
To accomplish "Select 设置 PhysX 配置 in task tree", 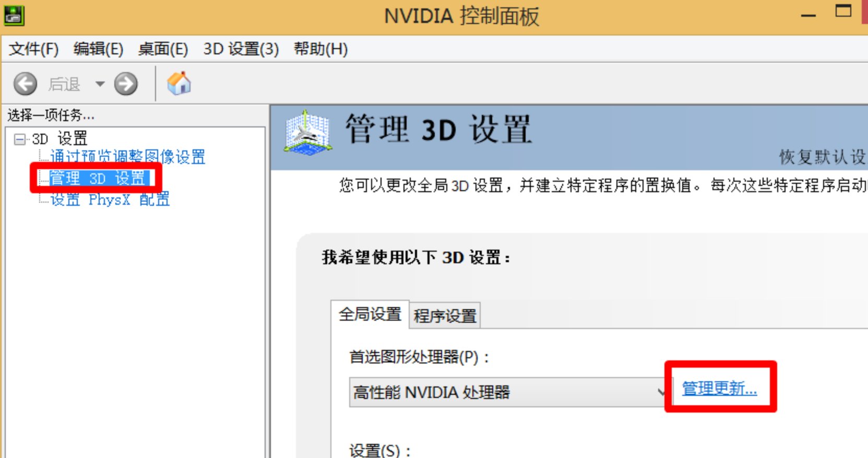I will click(x=110, y=199).
